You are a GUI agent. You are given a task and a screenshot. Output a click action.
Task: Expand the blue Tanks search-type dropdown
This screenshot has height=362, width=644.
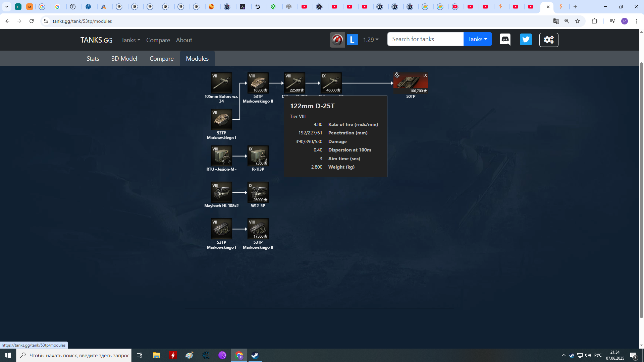coord(477,39)
